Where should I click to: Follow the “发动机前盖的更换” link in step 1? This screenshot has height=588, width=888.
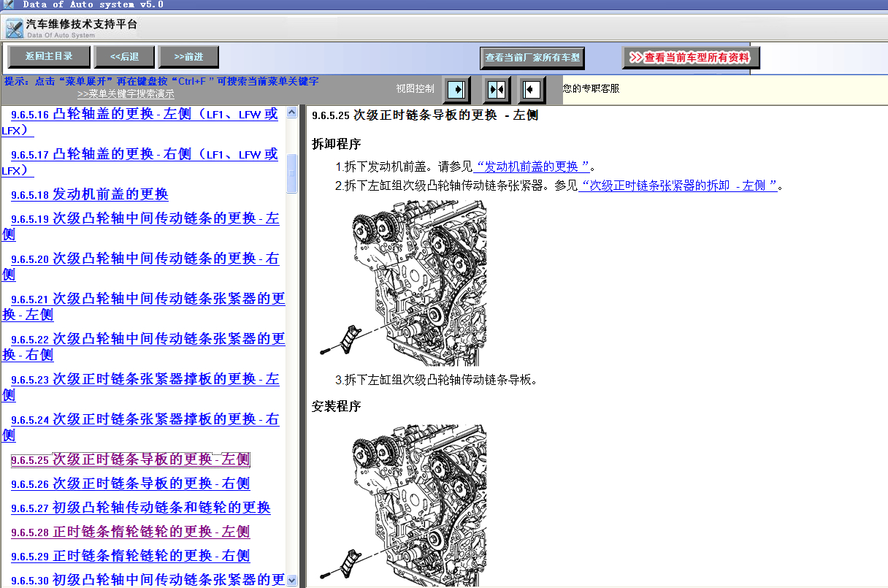point(532,166)
